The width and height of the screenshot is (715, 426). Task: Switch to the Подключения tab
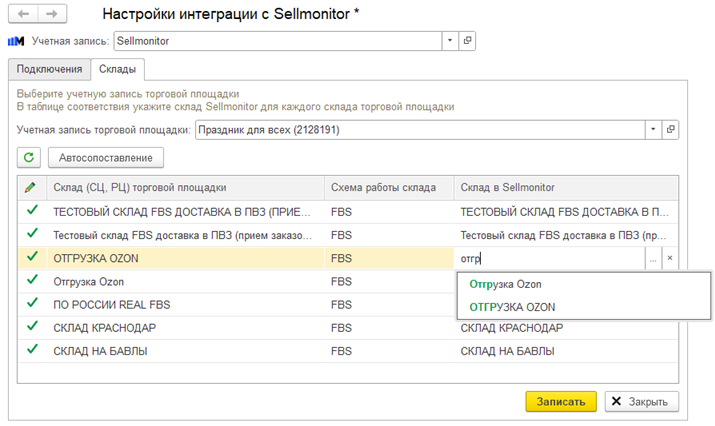[49, 70]
